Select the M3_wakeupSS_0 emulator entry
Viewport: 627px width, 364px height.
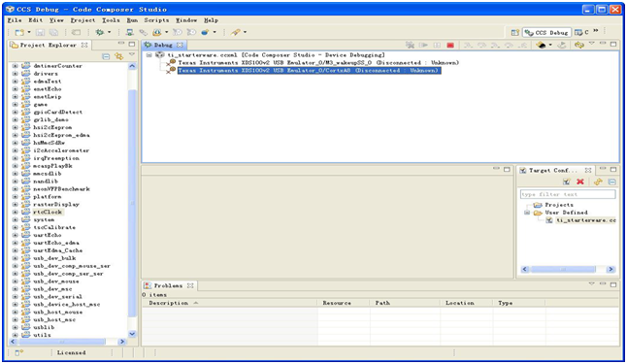pos(318,63)
